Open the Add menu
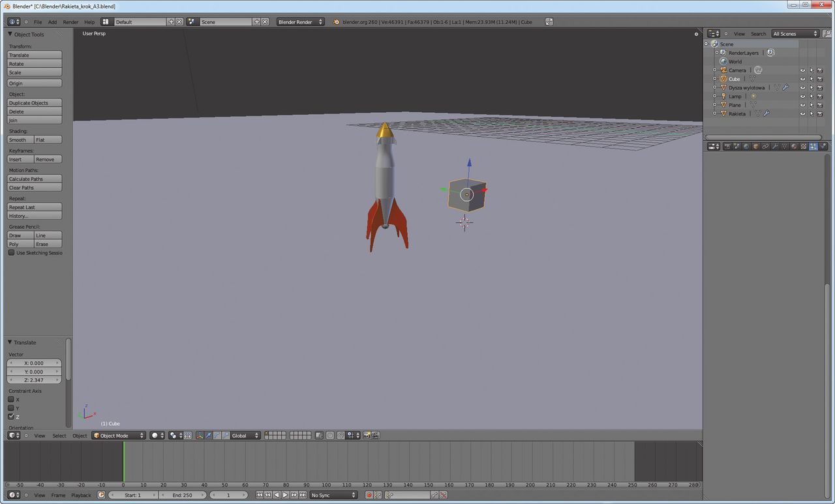The height and width of the screenshot is (504, 835). coord(52,22)
